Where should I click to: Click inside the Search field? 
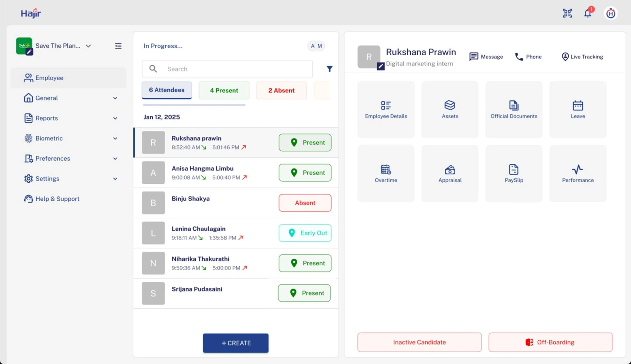coord(226,69)
